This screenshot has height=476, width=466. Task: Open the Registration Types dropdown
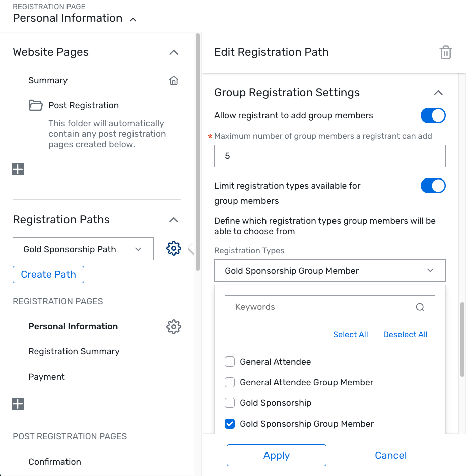pos(329,271)
